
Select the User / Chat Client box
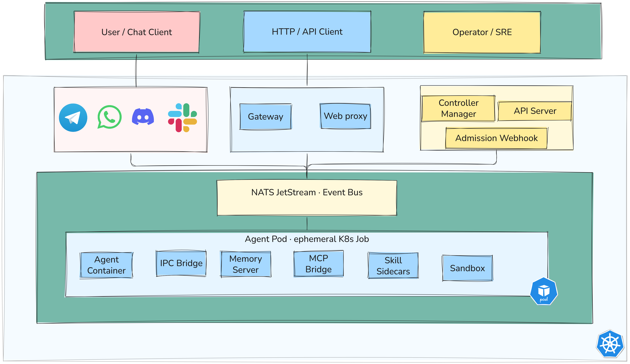pos(136,32)
